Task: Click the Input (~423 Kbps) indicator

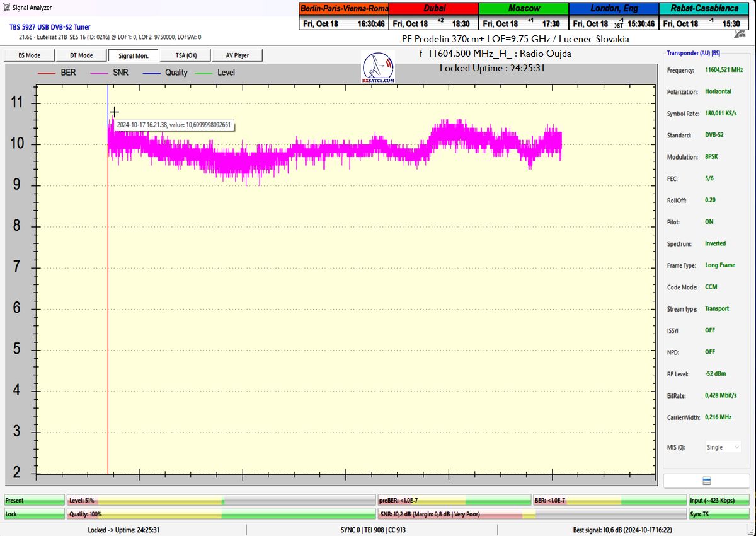Action: pos(720,501)
